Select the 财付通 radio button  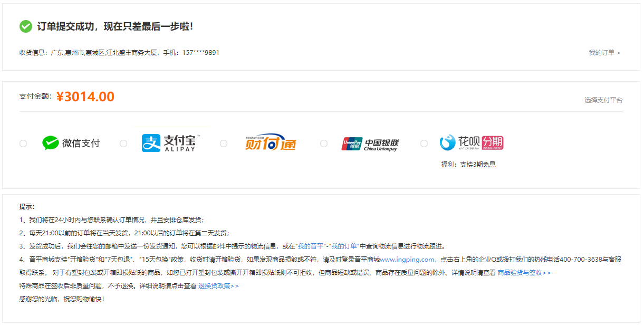[x=224, y=144]
